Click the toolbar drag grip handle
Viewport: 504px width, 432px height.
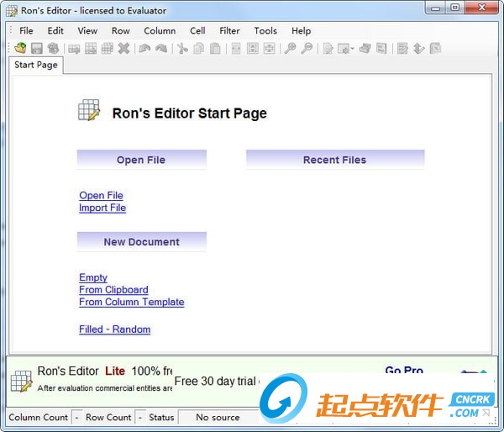point(9,48)
